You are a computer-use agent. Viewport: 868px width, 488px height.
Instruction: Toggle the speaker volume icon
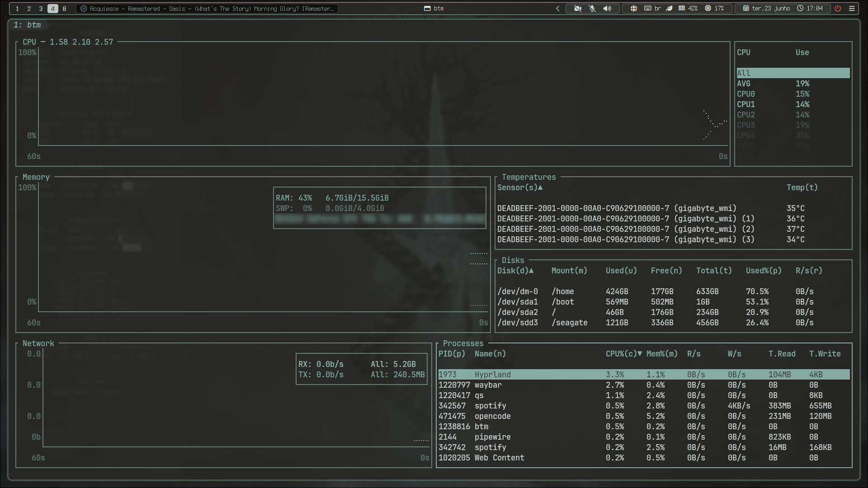click(x=607, y=9)
